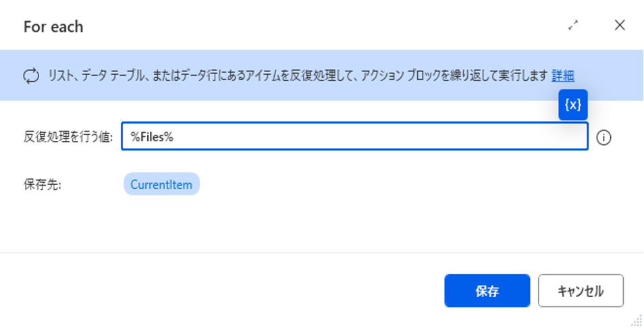Open the 詳細 link
This screenshot has width=644, height=328.
562,76
